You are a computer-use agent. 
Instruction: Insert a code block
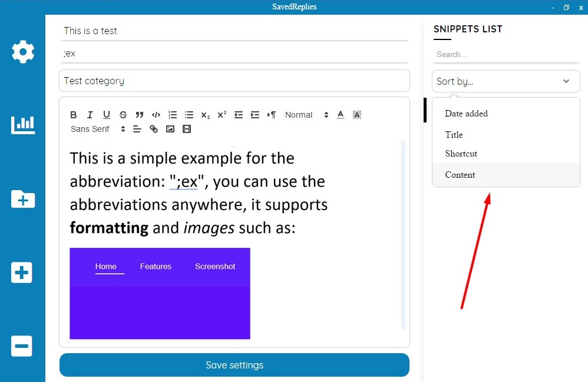point(156,115)
